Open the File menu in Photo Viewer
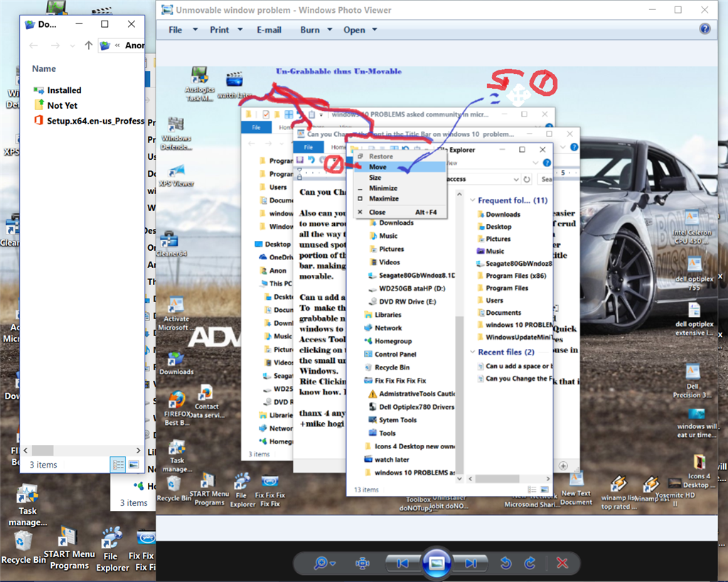728x582 pixels. [175, 30]
